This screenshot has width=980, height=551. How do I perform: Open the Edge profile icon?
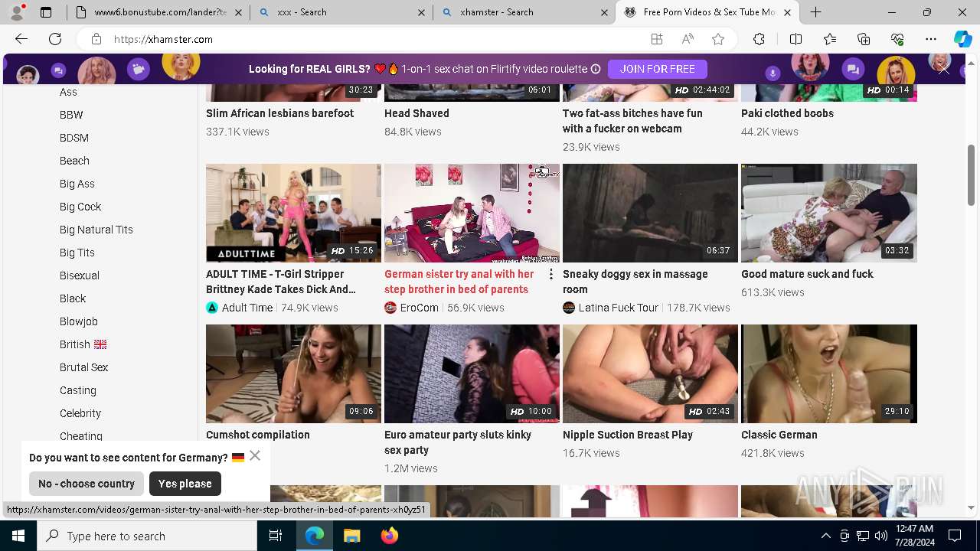tap(17, 12)
